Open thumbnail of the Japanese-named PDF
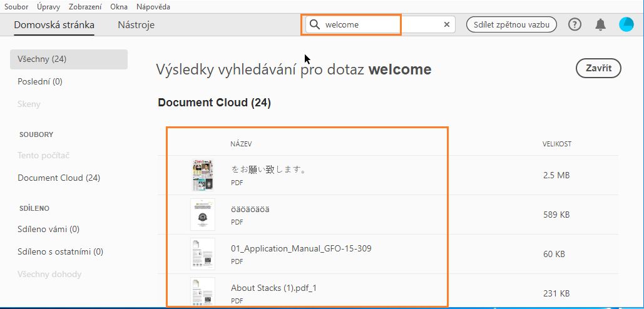The width and height of the screenshot is (644, 309). click(203, 175)
